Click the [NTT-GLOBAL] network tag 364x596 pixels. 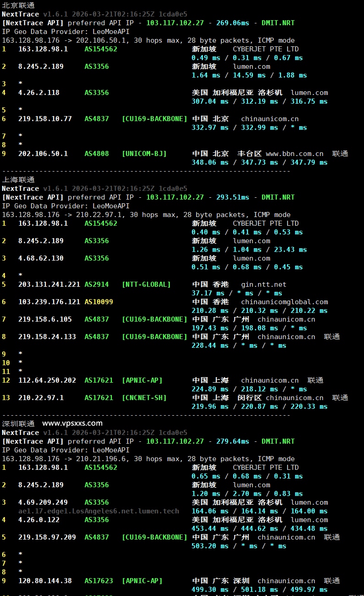coord(146,284)
